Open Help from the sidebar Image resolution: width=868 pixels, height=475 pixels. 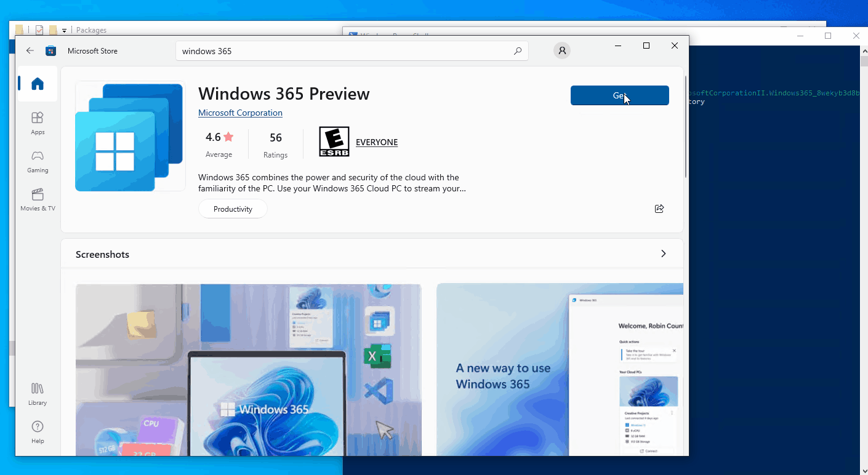pyautogui.click(x=38, y=432)
